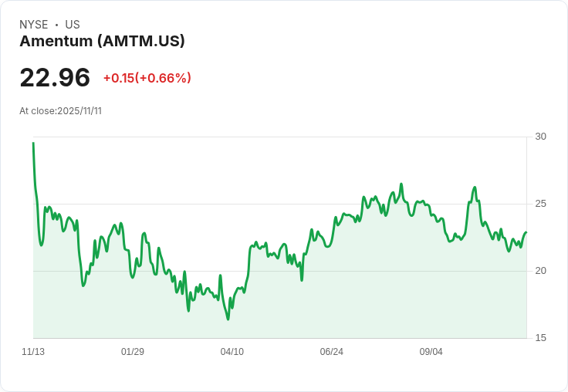The height and width of the screenshot is (392, 568).
Task: Click the chart line's final rightmost point
Action: point(526,232)
